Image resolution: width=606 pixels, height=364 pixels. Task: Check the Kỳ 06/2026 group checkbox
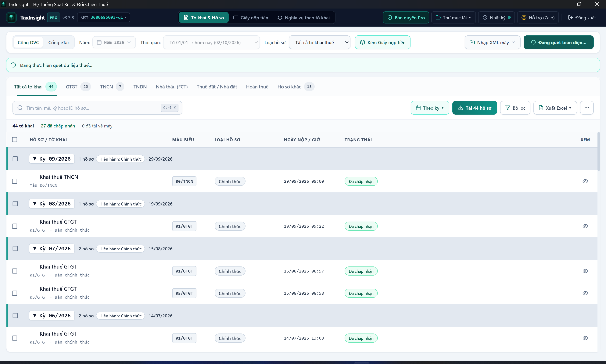click(15, 316)
